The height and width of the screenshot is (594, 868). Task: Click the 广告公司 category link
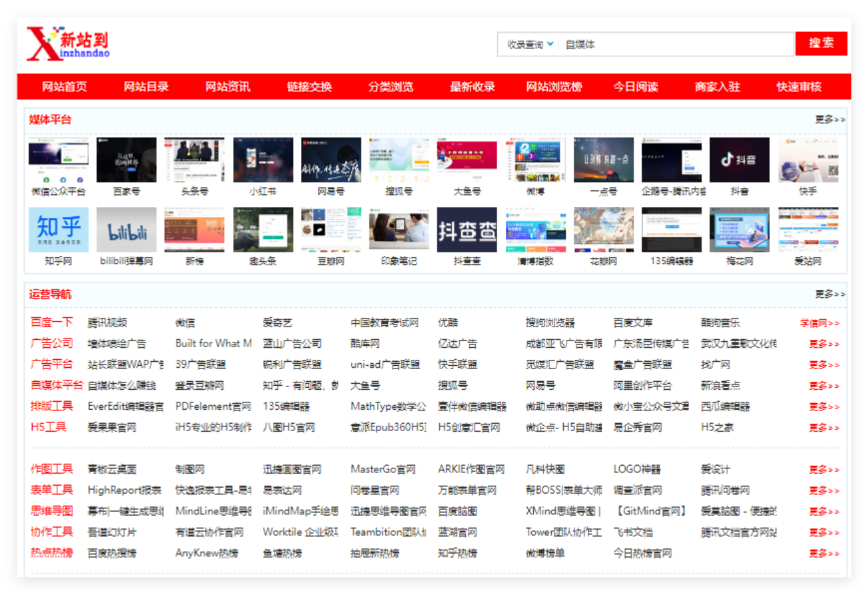click(52, 343)
